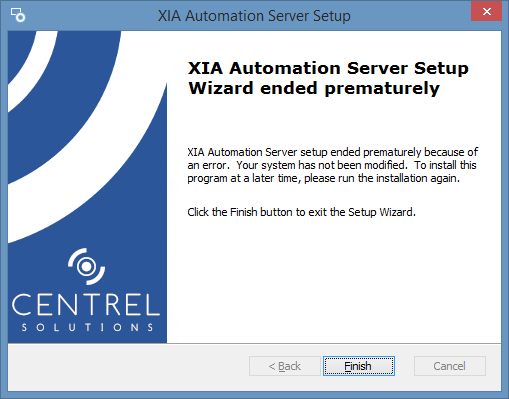Viewport: 509px width, 399px height.
Task: Click the installer icon in the title bar
Action: [x=18, y=15]
